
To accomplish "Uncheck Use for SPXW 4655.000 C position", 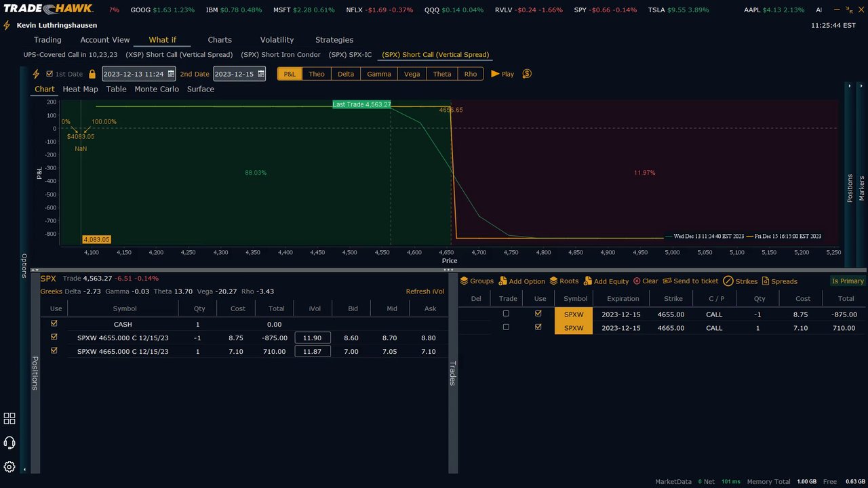I will pos(54,337).
